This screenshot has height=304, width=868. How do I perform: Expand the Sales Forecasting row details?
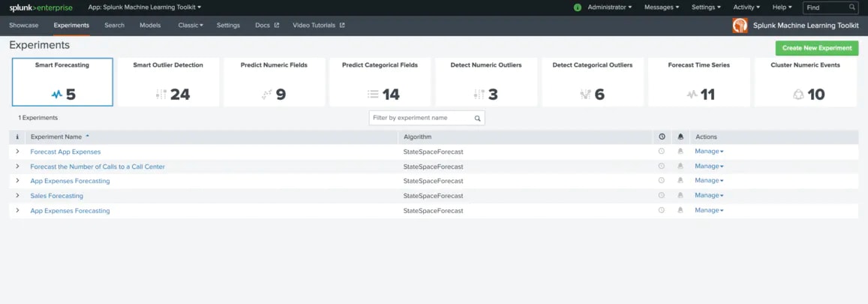pos(17,195)
